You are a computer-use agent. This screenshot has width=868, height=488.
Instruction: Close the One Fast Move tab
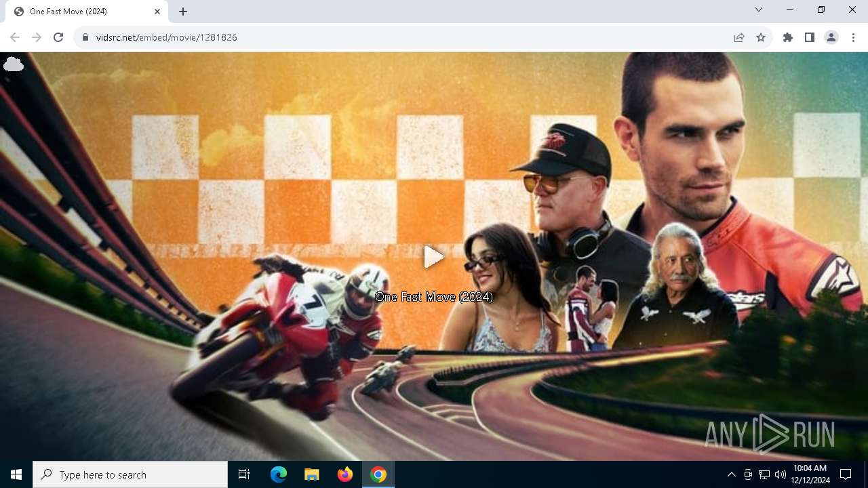coord(157,12)
